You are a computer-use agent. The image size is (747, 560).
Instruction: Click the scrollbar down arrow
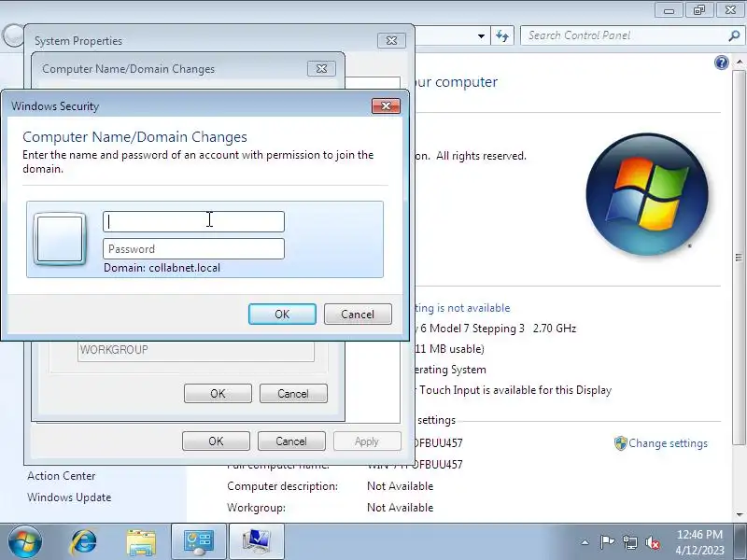point(739,515)
